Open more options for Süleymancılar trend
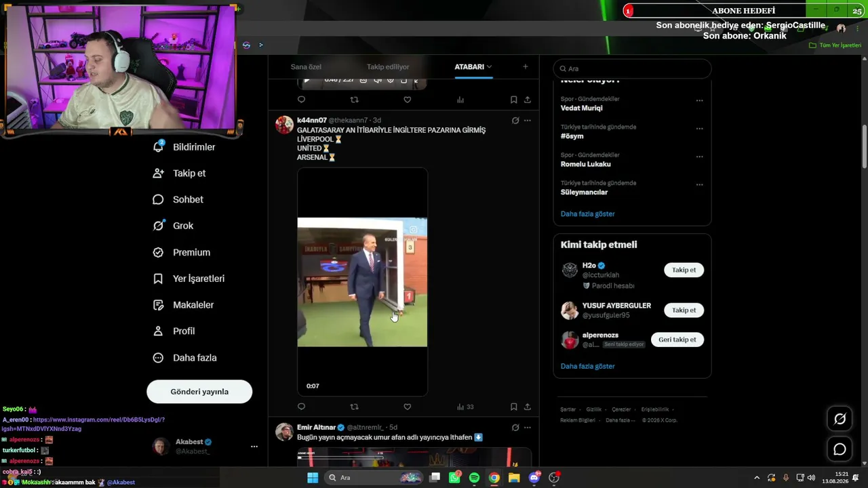 tap(699, 184)
